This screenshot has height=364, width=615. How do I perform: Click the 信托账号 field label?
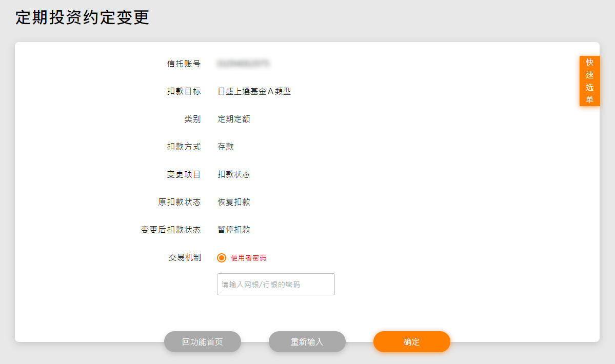184,64
